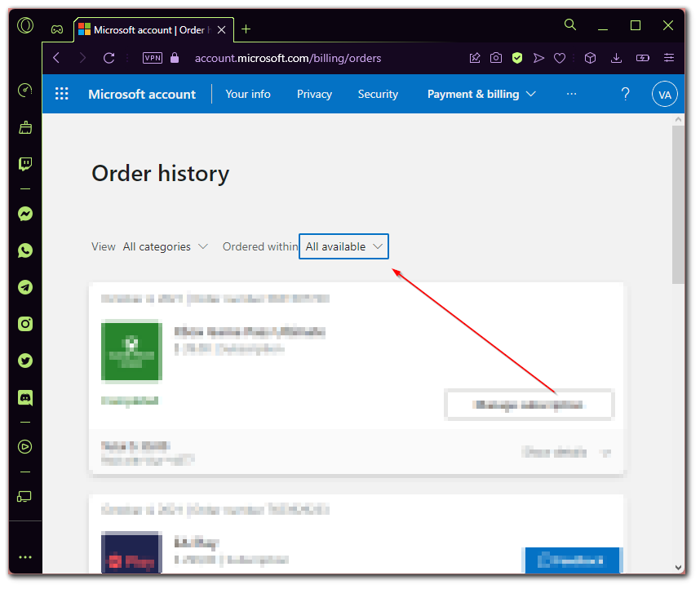
Task: Open Twitch in the sidebar
Action: pyautogui.click(x=25, y=164)
